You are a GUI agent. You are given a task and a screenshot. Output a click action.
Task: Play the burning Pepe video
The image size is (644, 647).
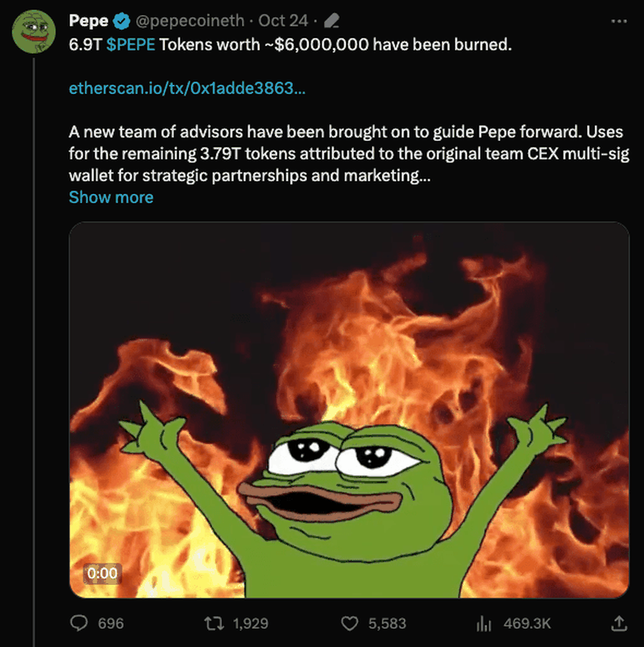click(349, 410)
